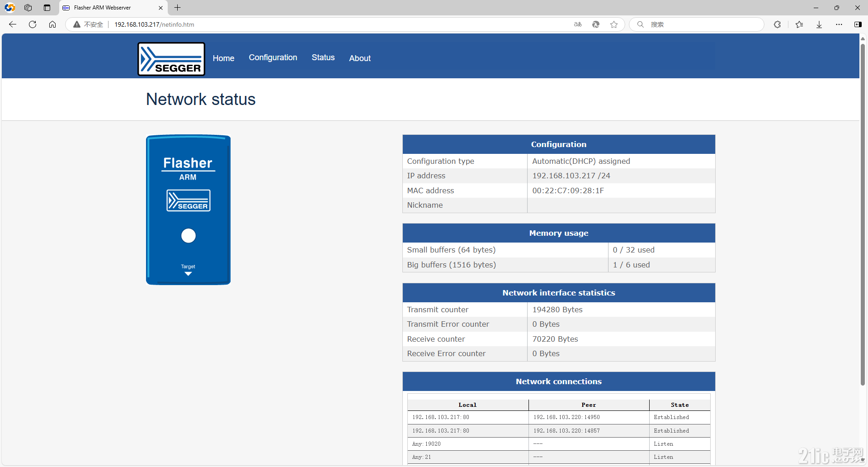Click the browser home icon

[x=52, y=24]
